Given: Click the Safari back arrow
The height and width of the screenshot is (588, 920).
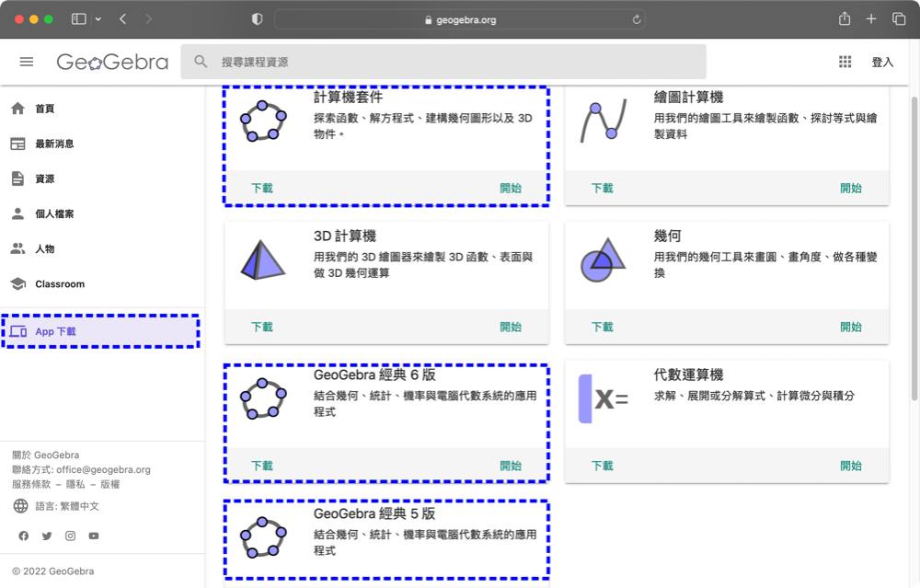Looking at the screenshot, I should [x=122, y=19].
